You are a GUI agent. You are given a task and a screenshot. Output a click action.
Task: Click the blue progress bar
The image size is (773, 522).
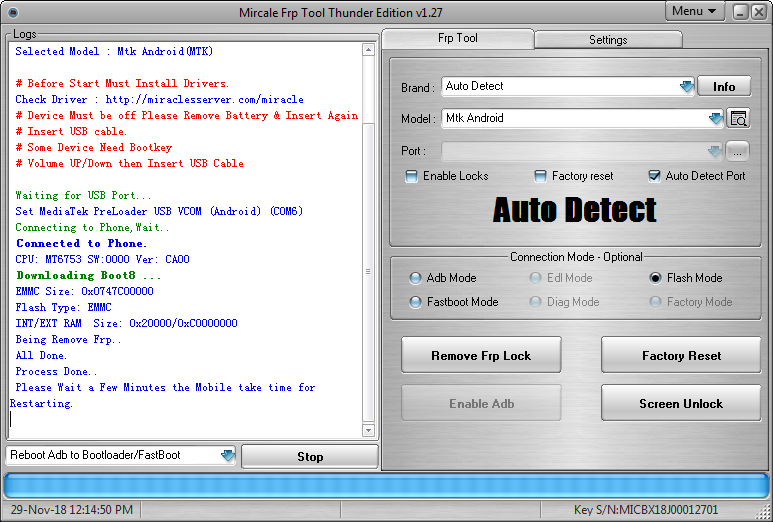click(x=386, y=486)
